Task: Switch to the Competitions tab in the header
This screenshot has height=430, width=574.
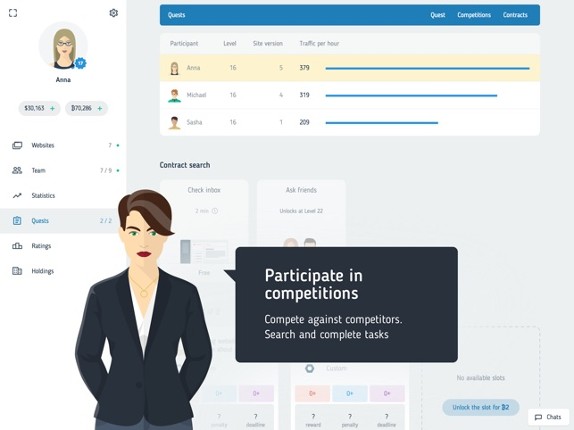Action: click(x=474, y=15)
